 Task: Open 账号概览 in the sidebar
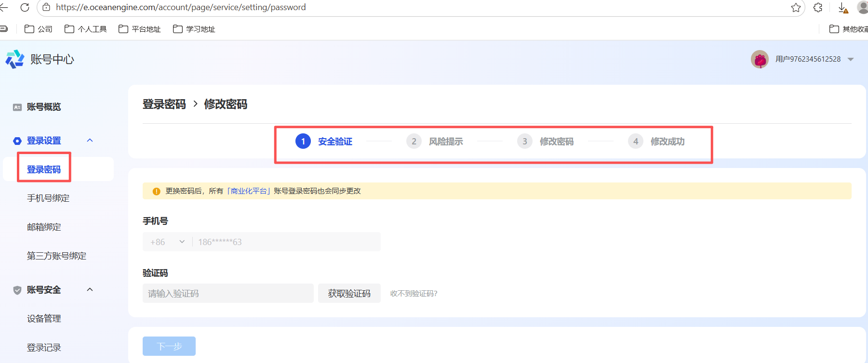pos(44,107)
